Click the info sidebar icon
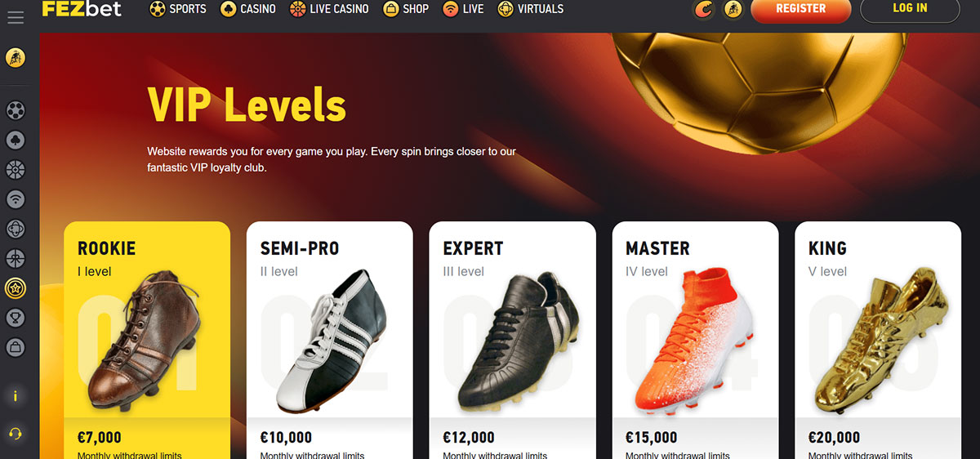The image size is (980, 459). click(x=15, y=396)
